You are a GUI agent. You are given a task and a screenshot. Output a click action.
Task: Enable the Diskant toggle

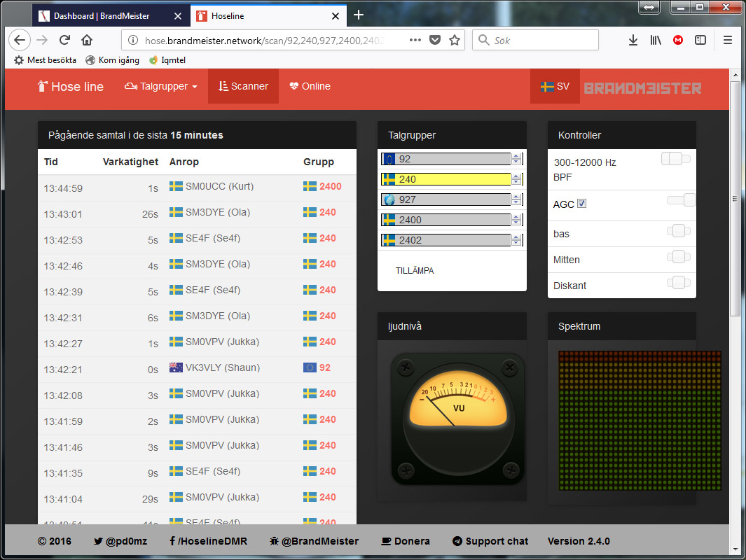pyautogui.click(x=678, y=283)
